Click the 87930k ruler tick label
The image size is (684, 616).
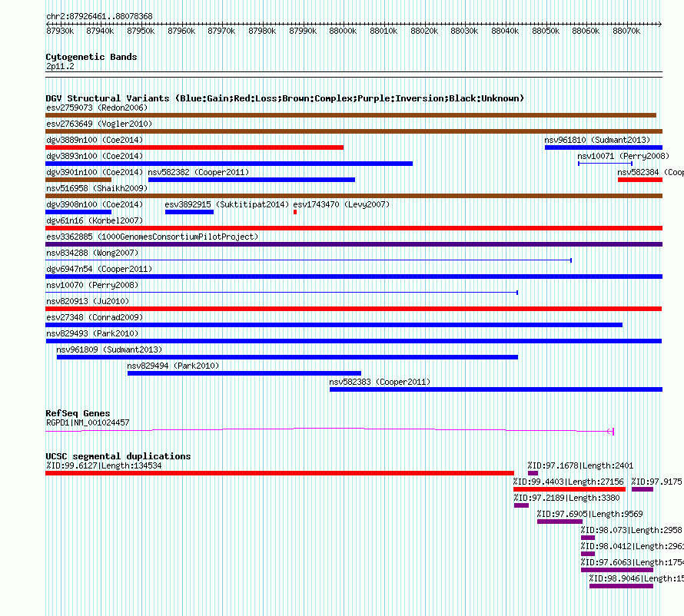pyautogui.click(x=60, y=31)
